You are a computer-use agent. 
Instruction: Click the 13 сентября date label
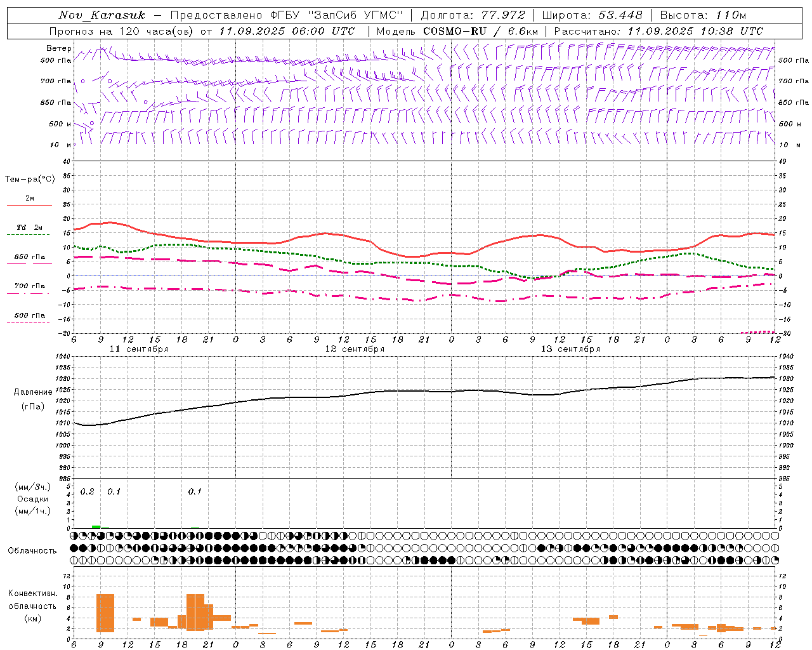(x=570, y=349)
